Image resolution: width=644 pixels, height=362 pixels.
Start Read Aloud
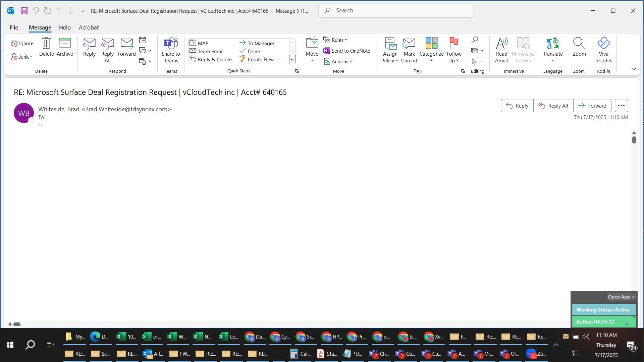tap(501, 50)
